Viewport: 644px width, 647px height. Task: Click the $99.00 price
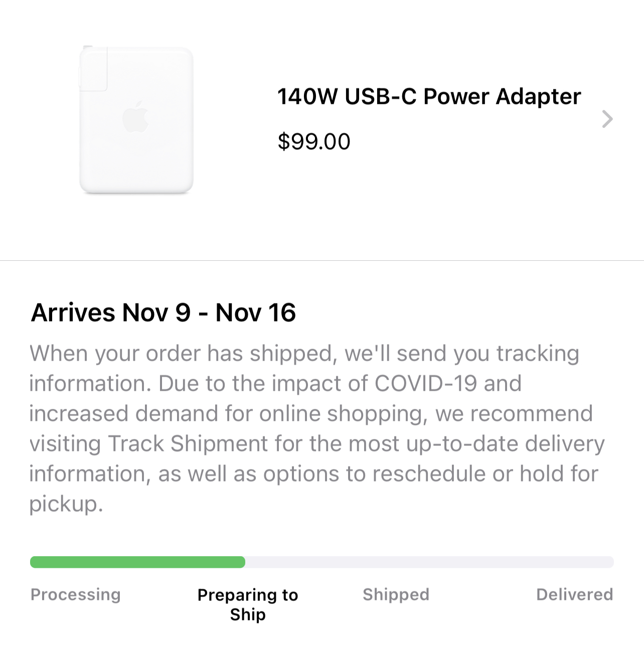coord(314,141)
